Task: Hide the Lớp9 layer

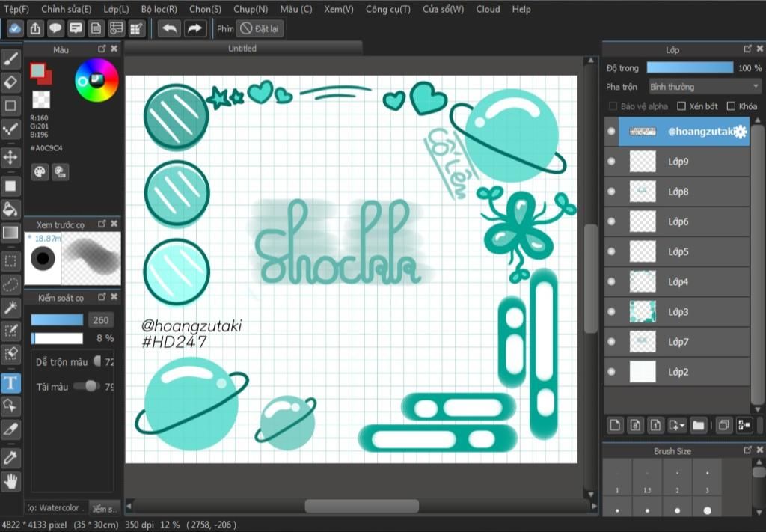Action: tap(611, 162)
